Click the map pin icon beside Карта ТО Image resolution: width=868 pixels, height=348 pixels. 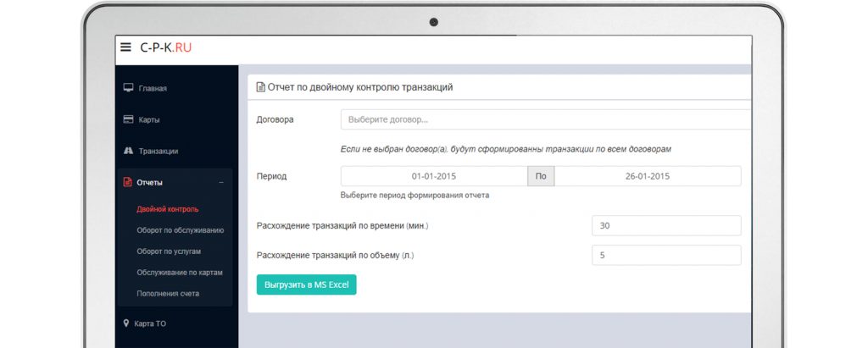(x=126, y=323)
